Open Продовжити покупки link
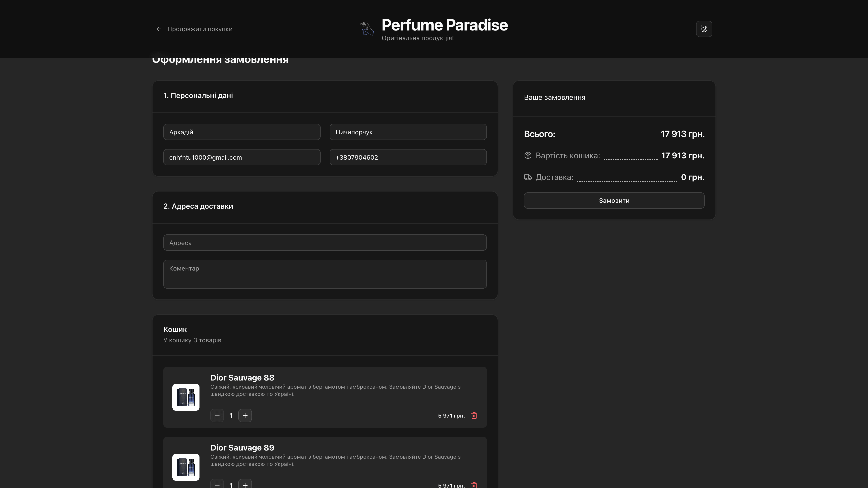868x488 pixels. [x=200, y=29]
